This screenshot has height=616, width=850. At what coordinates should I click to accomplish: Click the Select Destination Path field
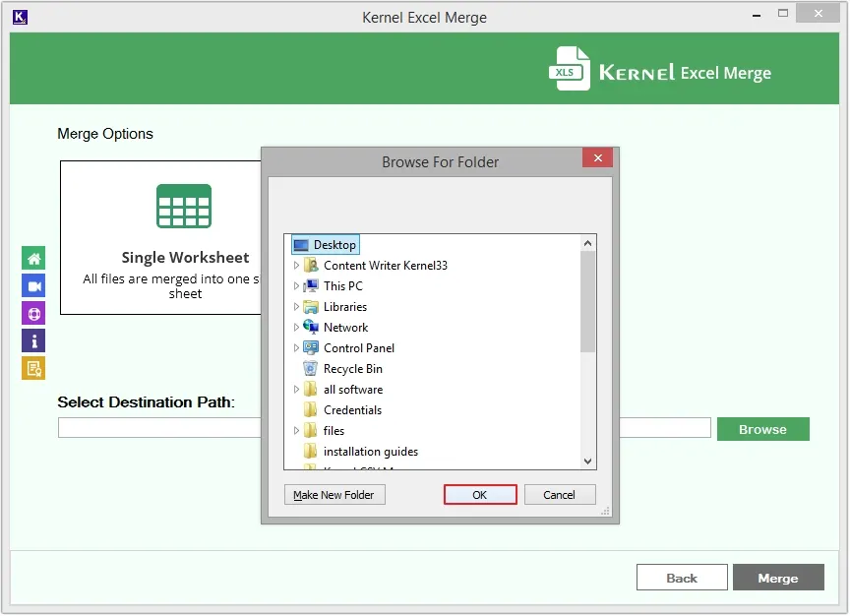point(157,428)
